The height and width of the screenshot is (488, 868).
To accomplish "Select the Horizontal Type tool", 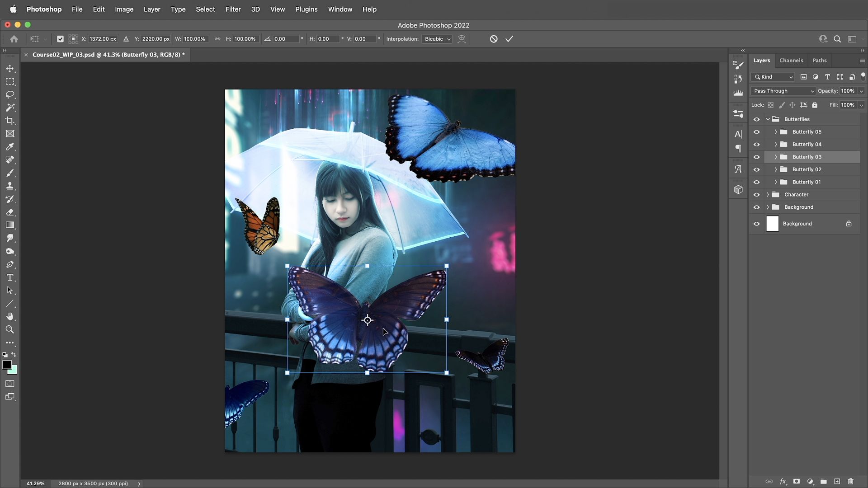I will coord(10,277).
